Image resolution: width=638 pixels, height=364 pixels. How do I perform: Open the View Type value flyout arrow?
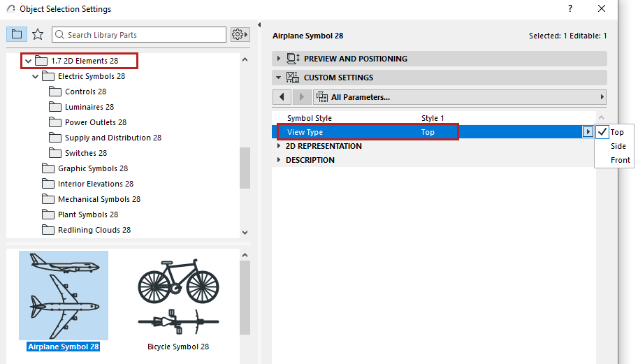pos(588,132)
